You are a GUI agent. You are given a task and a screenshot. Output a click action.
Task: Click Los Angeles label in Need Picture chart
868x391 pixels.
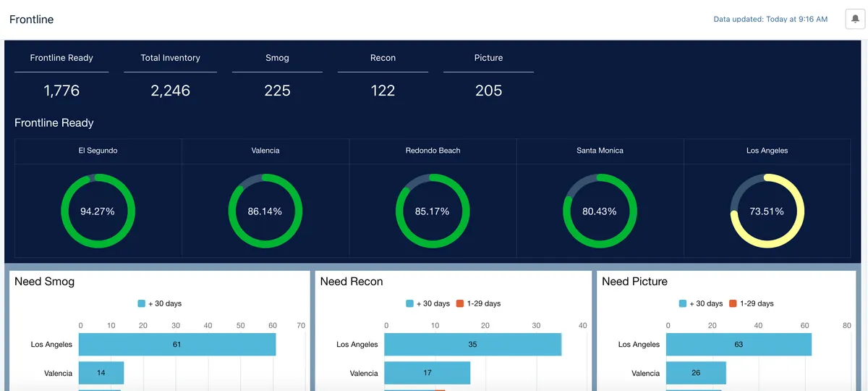pos(639,345)
